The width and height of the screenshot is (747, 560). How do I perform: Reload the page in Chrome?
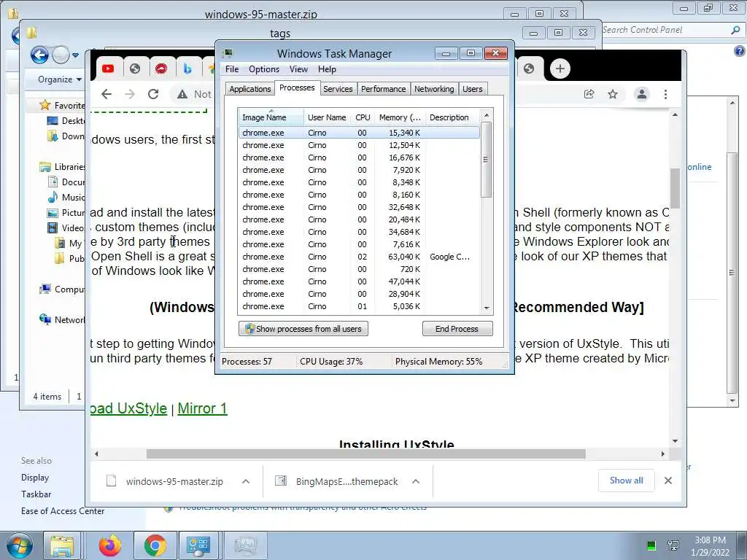(153, 94)
